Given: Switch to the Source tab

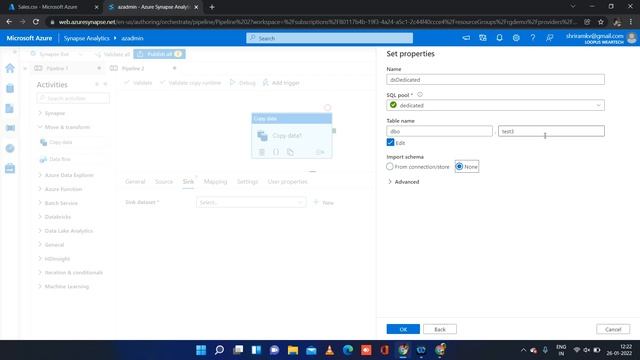Looking at the screenshot, I should coord(164,182).
